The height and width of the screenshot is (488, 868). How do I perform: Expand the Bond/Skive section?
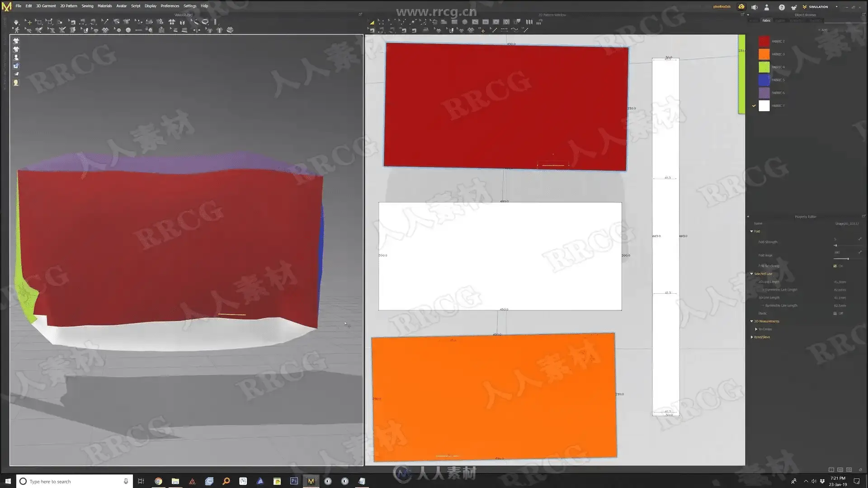pyautogui.click(x=752, y=337)
